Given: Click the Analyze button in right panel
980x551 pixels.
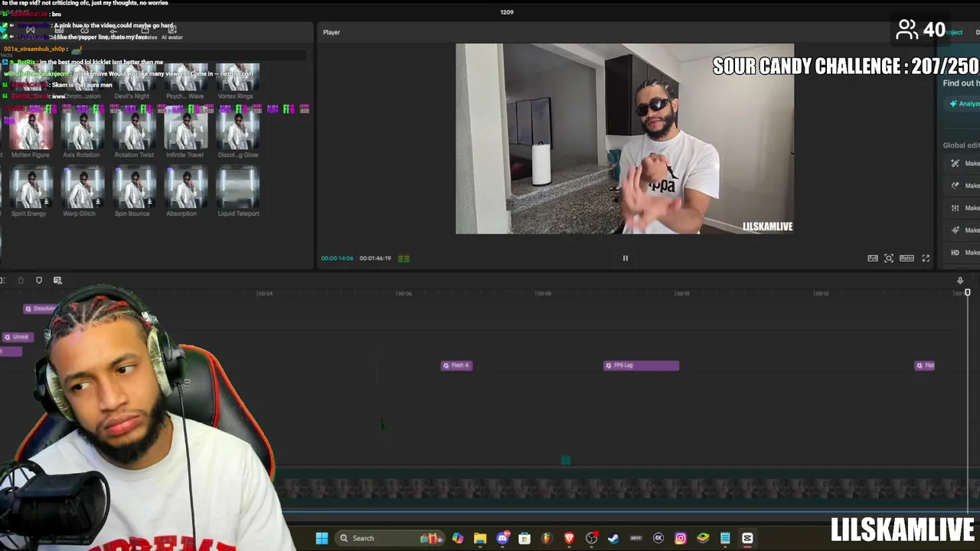Looking at the screenshot, I should click(x=963, y=103).
